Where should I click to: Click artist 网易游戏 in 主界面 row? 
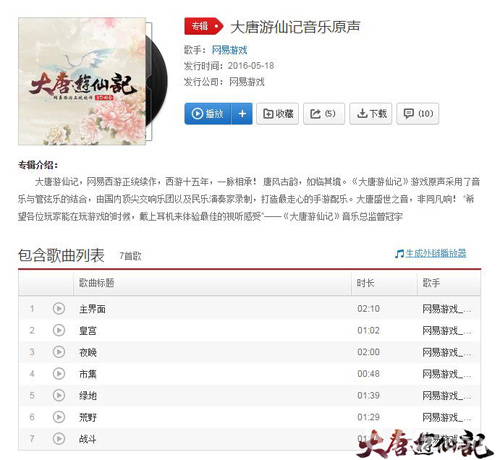[447, 309]
